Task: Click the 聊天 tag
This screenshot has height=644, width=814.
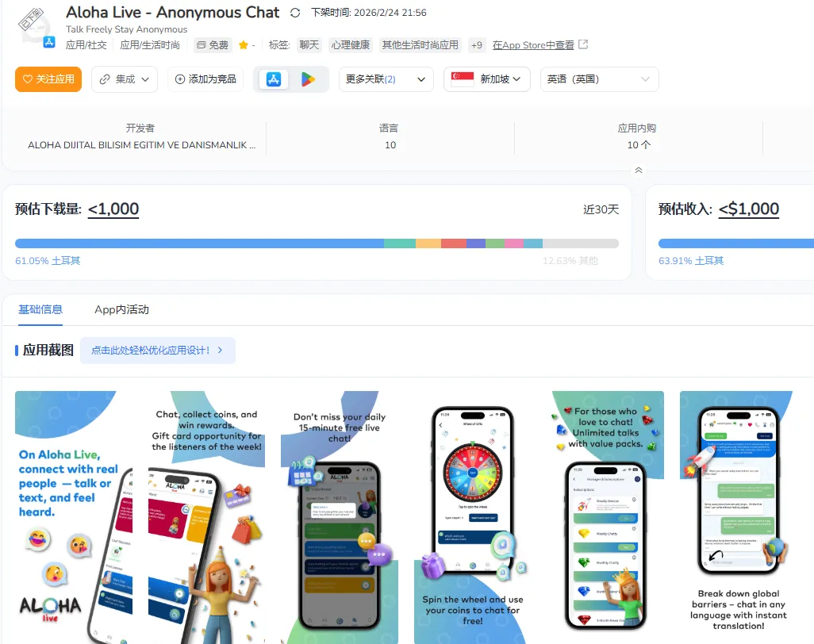Action: tap(309, 45)
